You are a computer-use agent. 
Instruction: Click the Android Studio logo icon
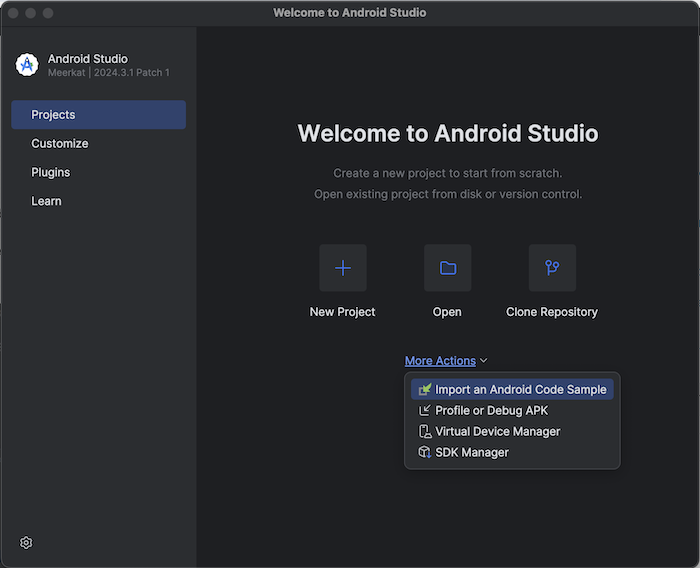27,65
